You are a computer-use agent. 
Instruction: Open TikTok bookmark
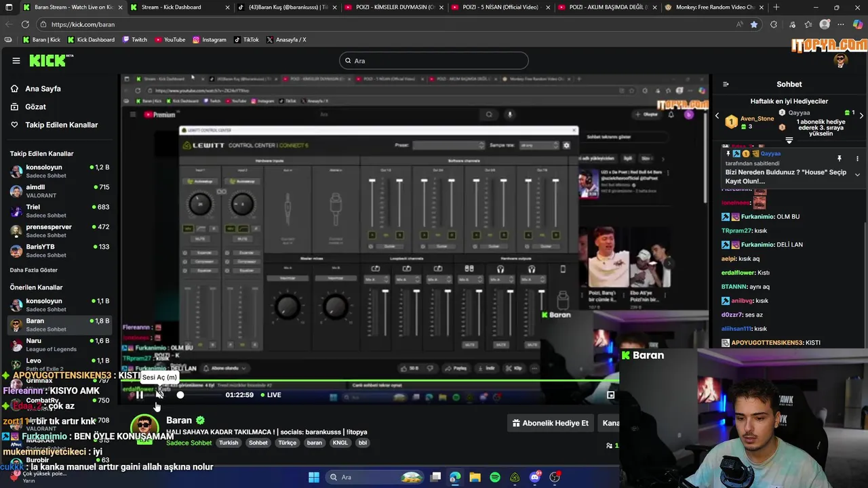pos(247,39)
